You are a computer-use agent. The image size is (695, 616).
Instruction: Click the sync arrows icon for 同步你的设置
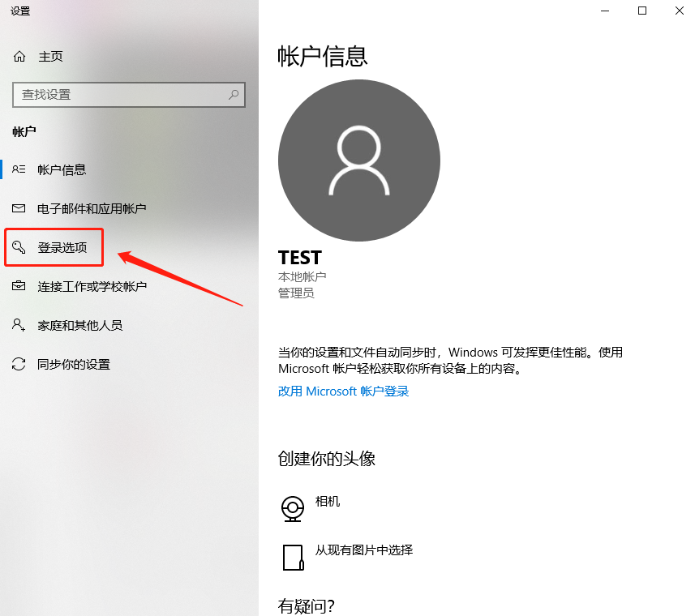[x=19, y=364]
